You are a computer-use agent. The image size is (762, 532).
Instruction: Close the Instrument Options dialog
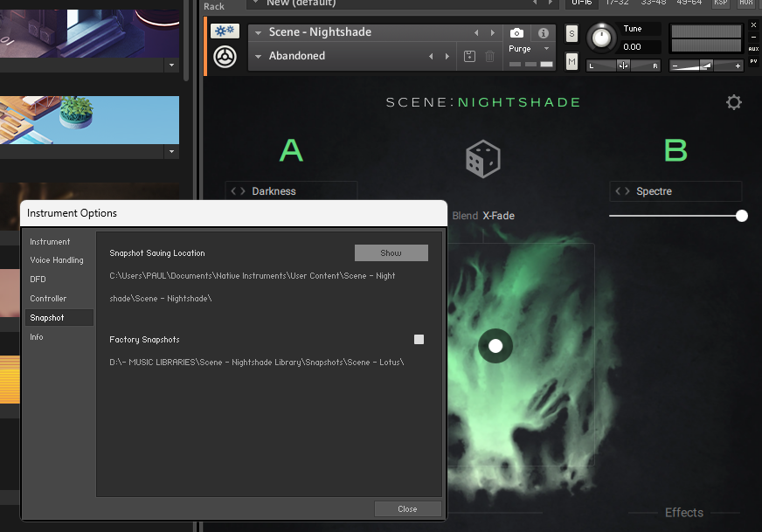click(407, 508)
